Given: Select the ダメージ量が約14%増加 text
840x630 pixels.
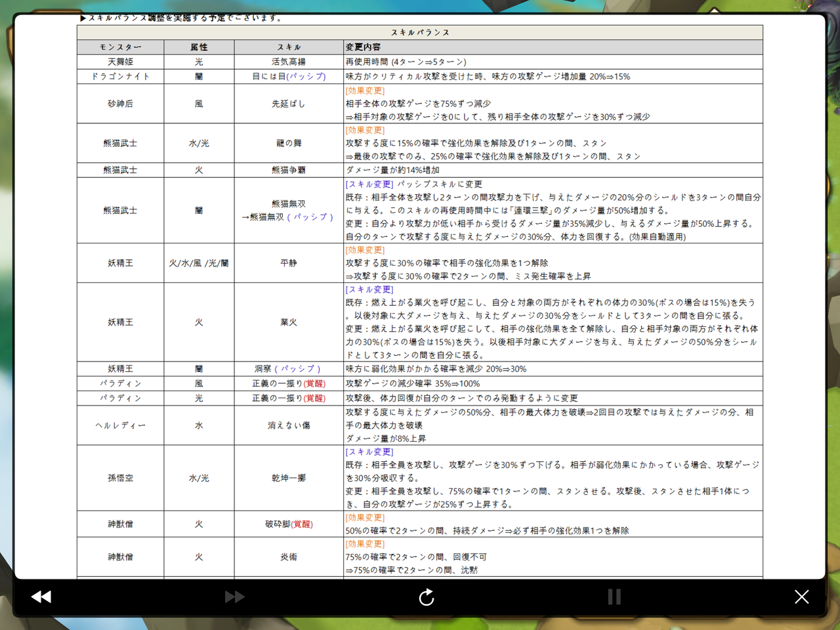Looking at the screenshot, I should 392,170.
